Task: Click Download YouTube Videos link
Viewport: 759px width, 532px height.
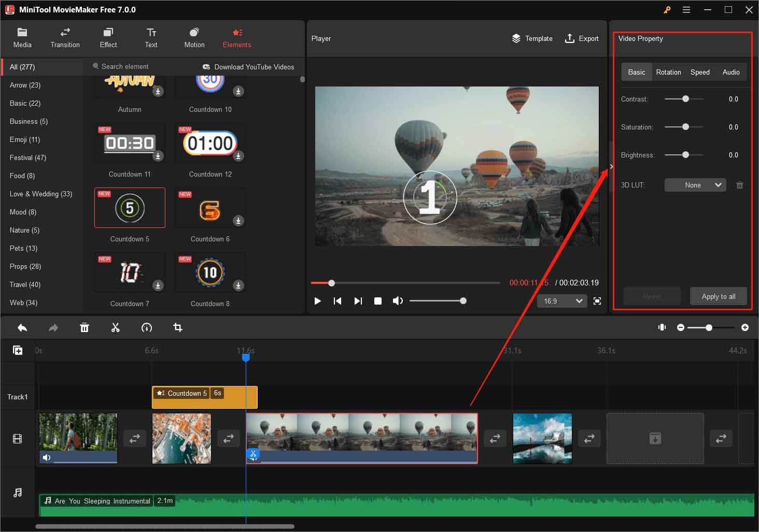Action: (248, 67)
